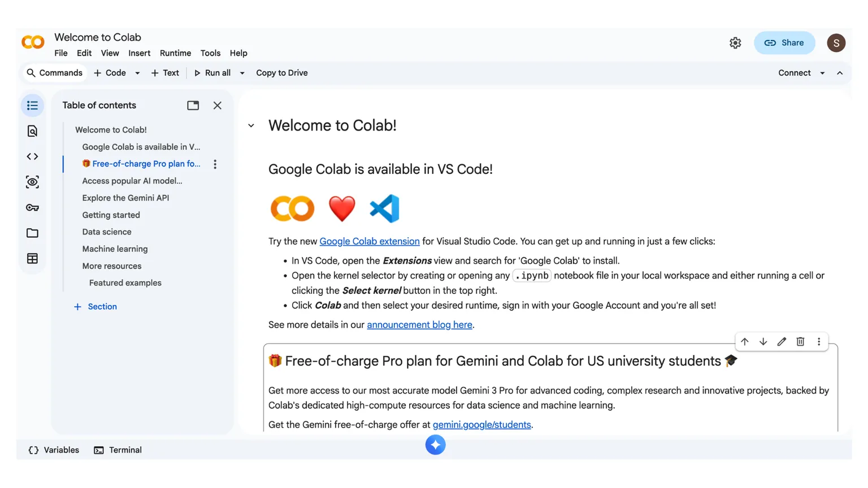The height and width of the screenshot is (488, 868).
Task: Open Connect options dropdown arrow
Action: [x=822, y=73]
